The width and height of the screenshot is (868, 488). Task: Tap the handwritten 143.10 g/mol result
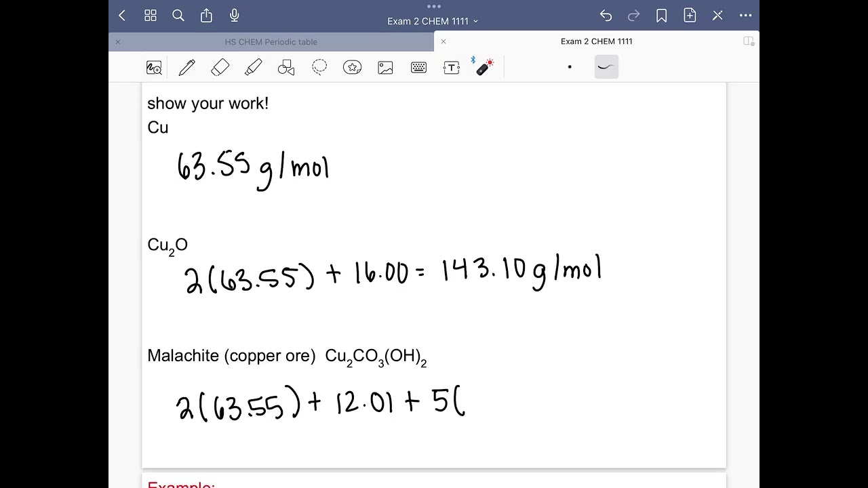point(521,271)
